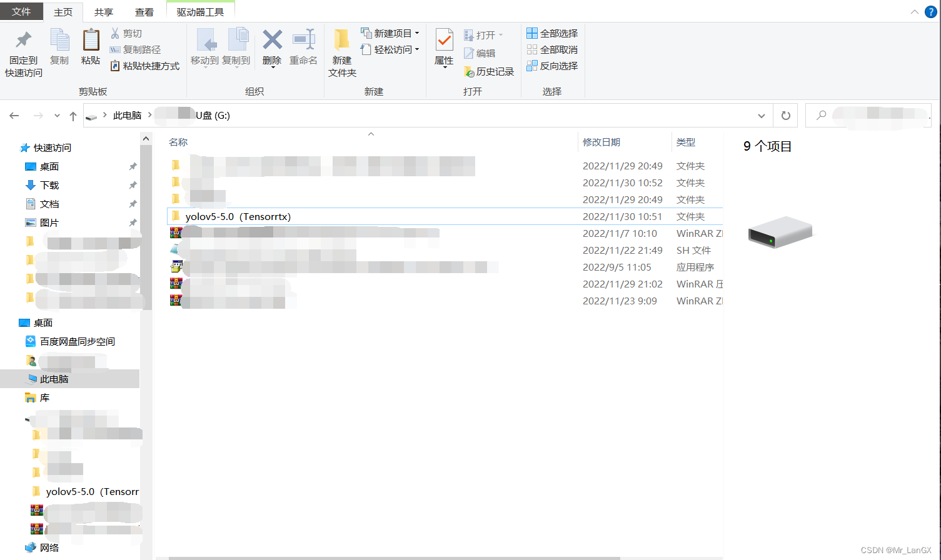Select the yolov5-5.0 (Tensorrtx) folder row
Image resolution: width=941 pixels, height=560 pixels.
445,216
